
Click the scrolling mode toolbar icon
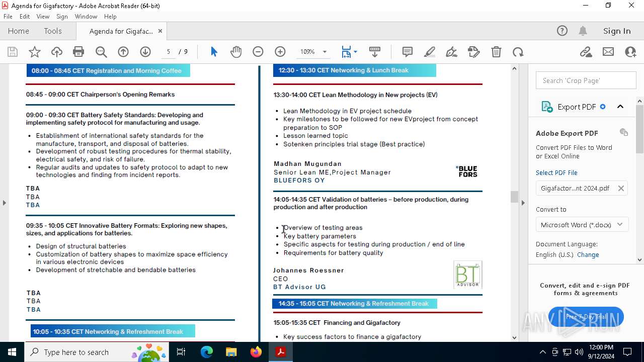[x=375, y=52]
